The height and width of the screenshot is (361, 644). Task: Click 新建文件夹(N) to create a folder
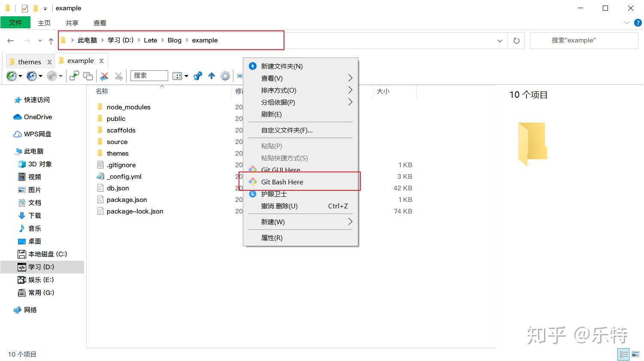coord(281,66)
